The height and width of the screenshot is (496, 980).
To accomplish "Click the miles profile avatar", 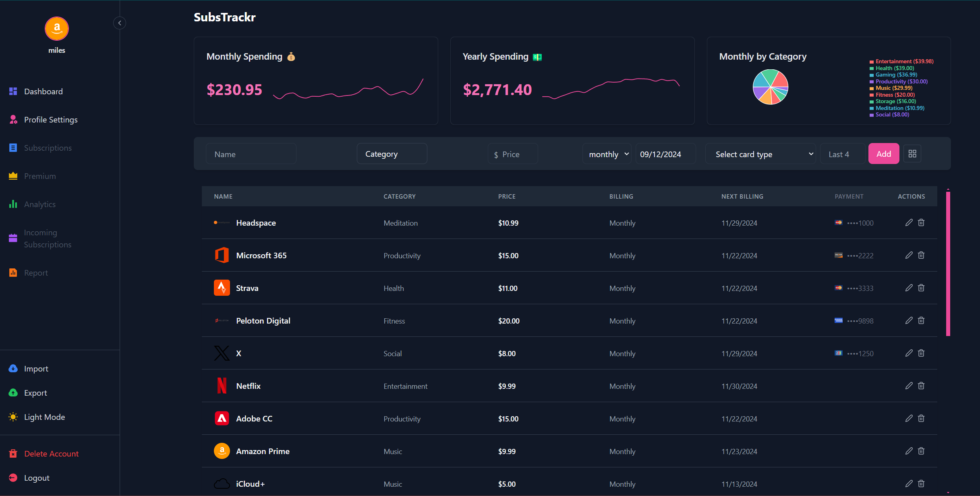I will (57, 29).
